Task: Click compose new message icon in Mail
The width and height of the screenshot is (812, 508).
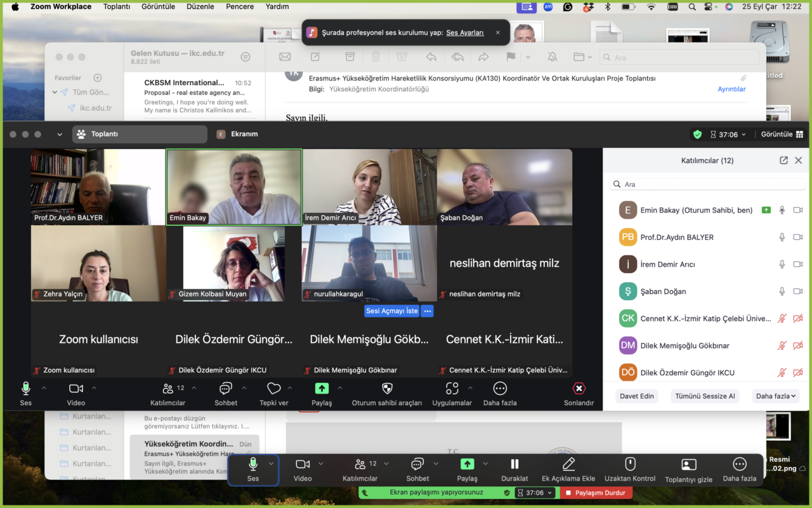Action: click(x=315, y=57)
